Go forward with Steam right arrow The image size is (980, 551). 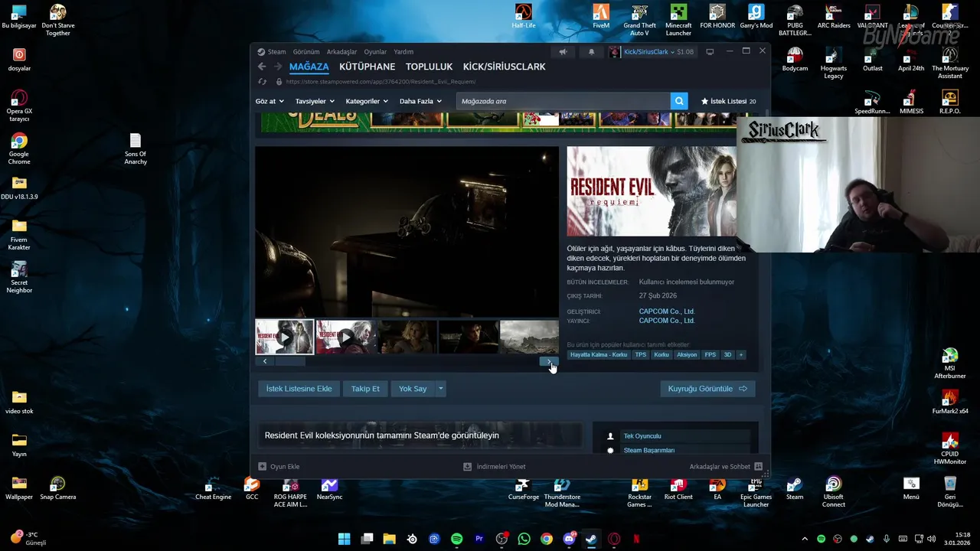(x=276, y=67)
